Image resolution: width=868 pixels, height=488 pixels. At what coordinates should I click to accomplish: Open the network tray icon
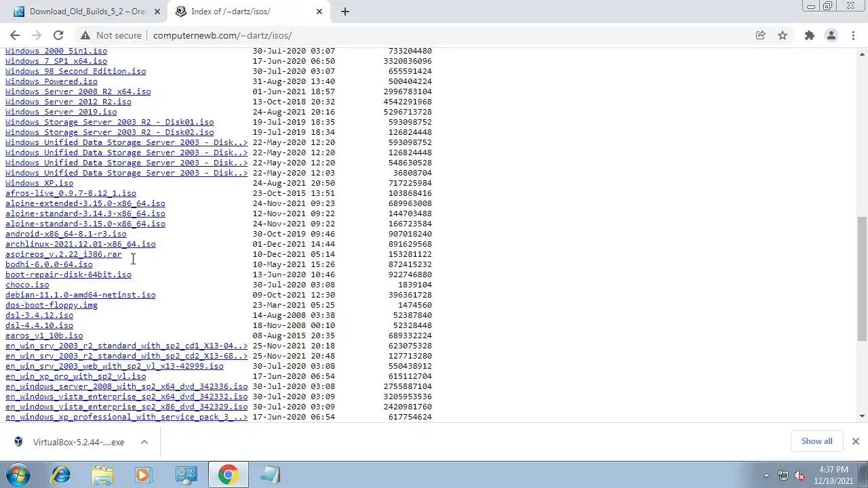click(x=783, y=475)
